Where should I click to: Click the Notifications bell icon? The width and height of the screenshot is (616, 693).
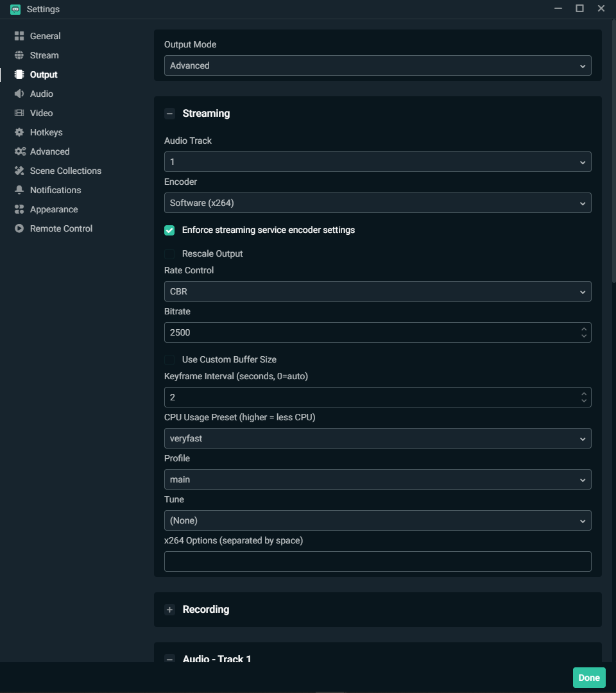coord(19,190)
